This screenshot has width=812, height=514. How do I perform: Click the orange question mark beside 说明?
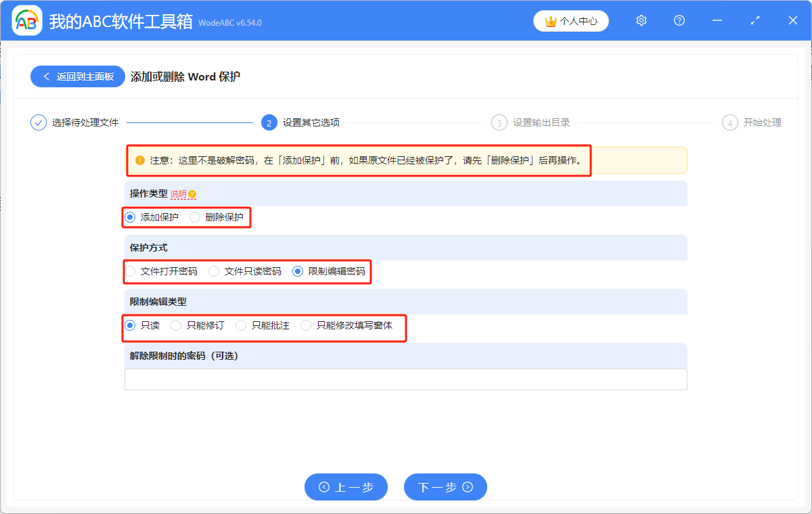[193, 193]
